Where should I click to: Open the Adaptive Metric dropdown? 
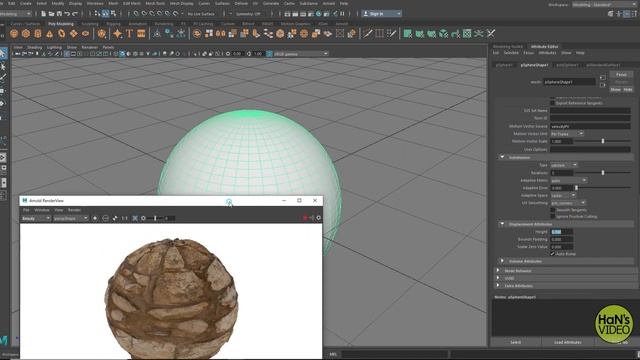coord(569,180)
